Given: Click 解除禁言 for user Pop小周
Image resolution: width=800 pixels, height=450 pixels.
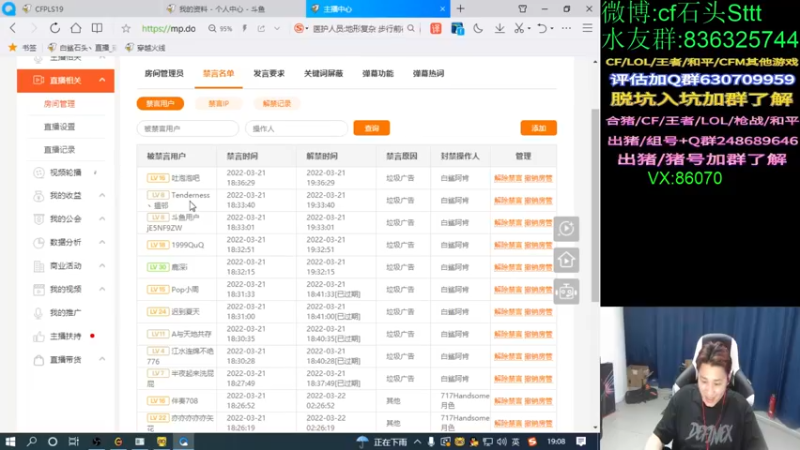Looking at the screenshot, I should (x=508, y=289).
